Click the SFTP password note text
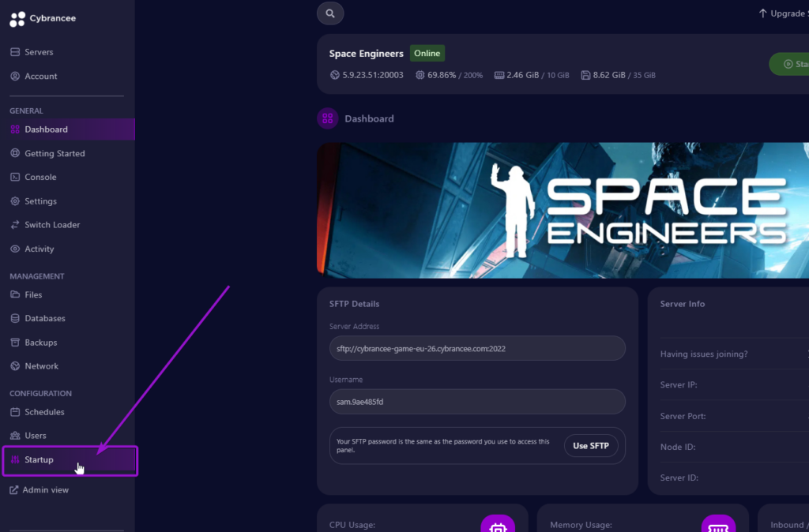The height and width of the screenshot is (532, 809). (x=443, y=446)
